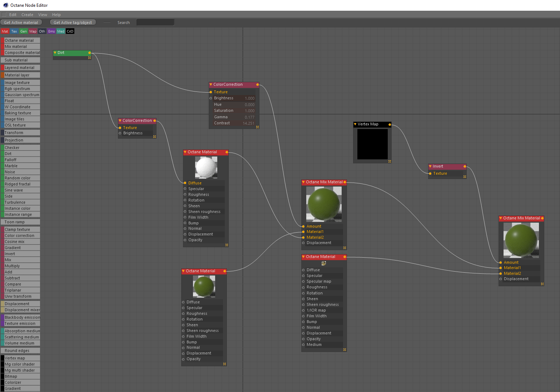This screenshot has width=560, height=392.
Task: Toggle the Med node category filter
Action: (x=61, y=31)
